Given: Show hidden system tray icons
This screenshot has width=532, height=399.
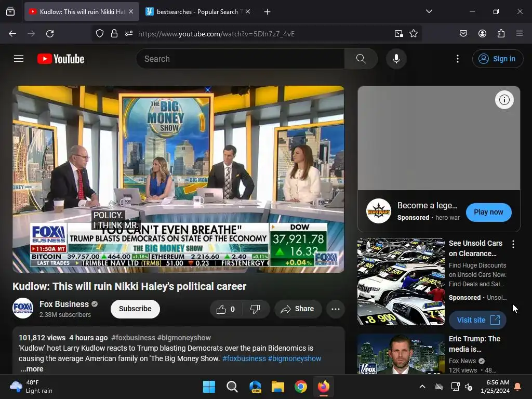Looking at the screenshot, I should 422,387.
